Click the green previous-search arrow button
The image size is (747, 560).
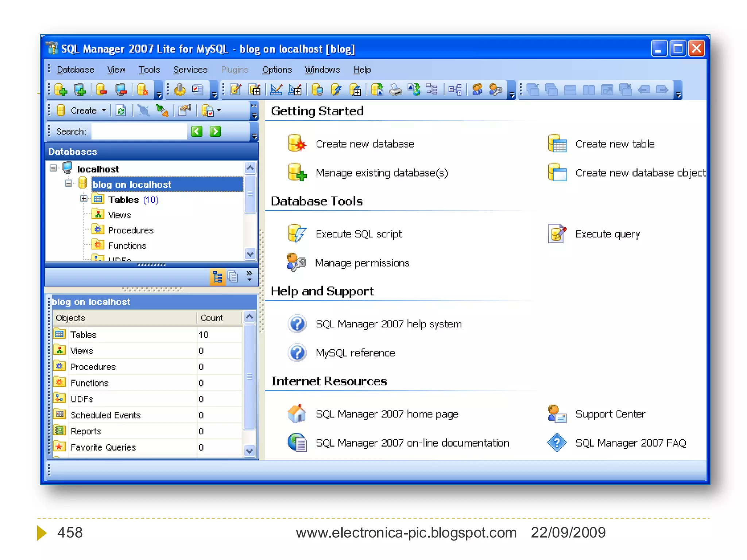(x=197, y=131)
